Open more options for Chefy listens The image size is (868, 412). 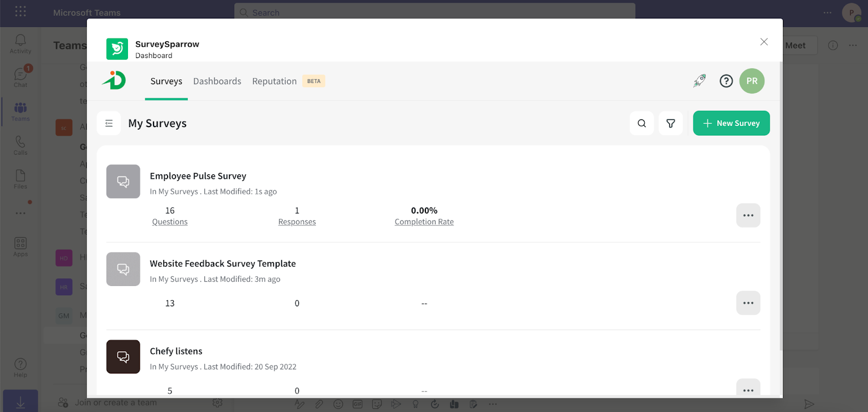point(748,388)
